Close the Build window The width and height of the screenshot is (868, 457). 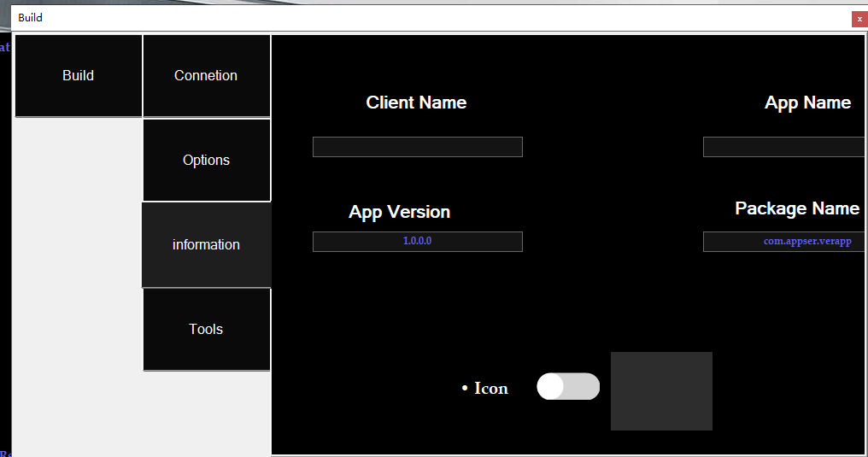coord(859,19)
